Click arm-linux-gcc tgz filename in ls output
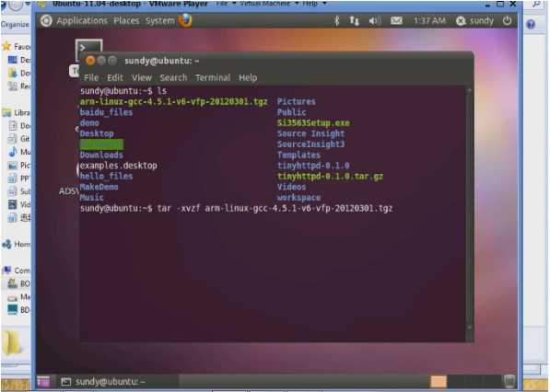 pos(173,101)
